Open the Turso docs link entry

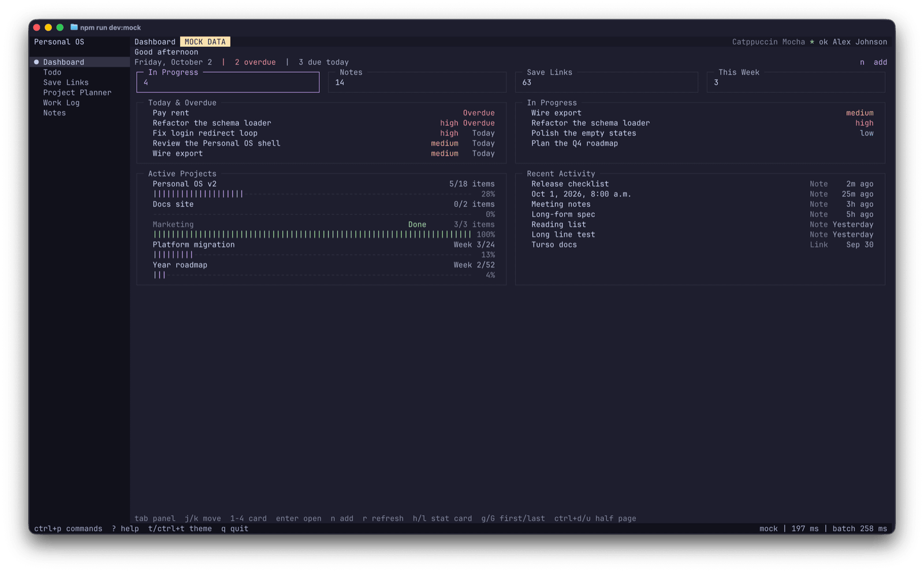702,244
